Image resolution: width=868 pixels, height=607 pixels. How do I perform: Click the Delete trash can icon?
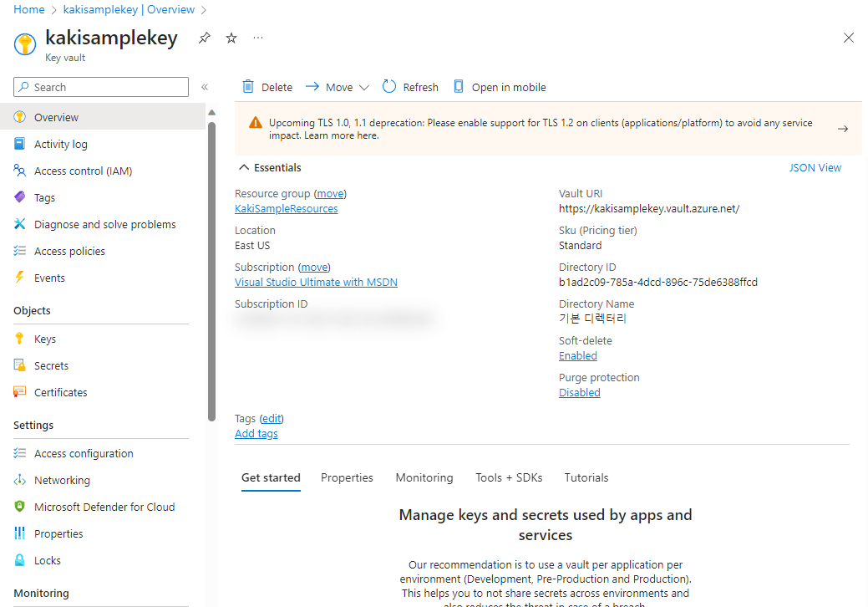click(x=248, y=86)
